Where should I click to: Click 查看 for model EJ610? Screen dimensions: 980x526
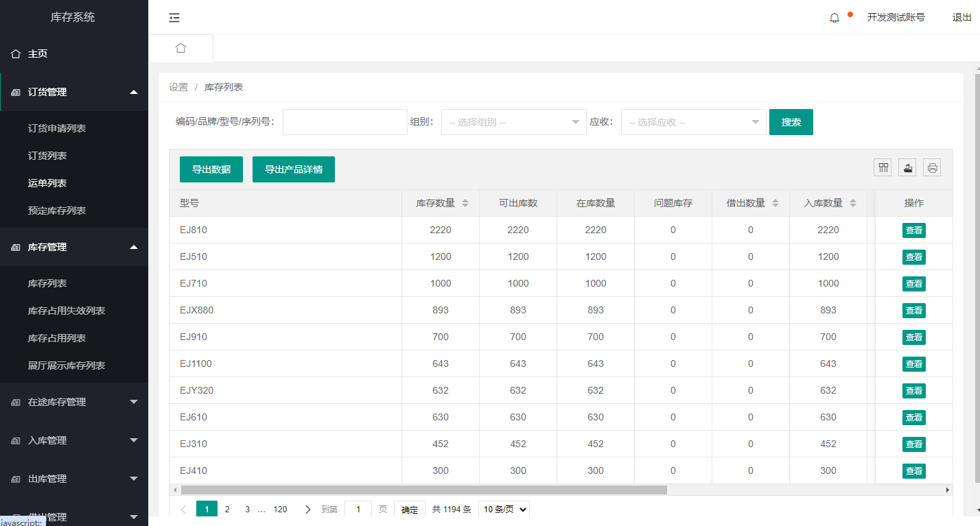(x=914, y=418)
